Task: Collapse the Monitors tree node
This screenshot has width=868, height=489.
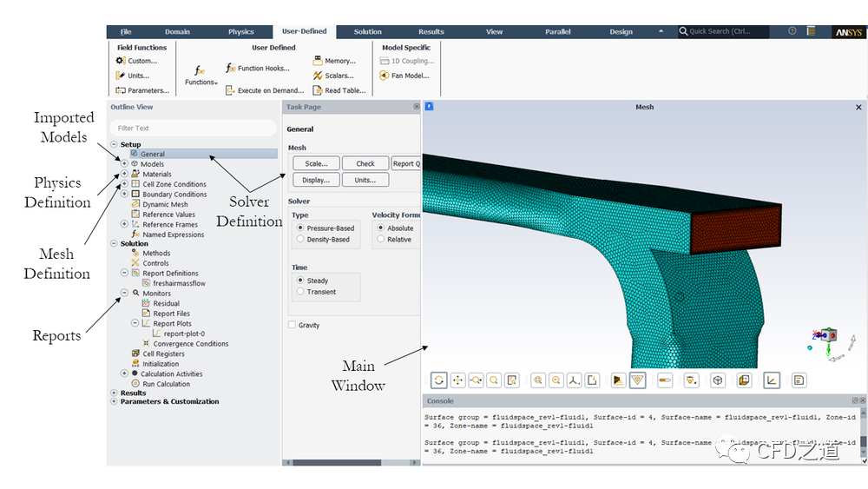Action: point(124,294)
